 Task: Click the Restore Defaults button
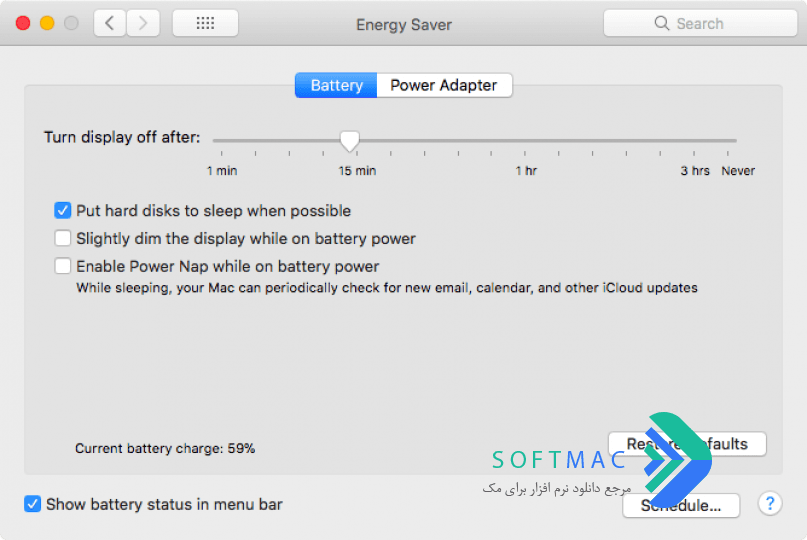pos(687,444)
